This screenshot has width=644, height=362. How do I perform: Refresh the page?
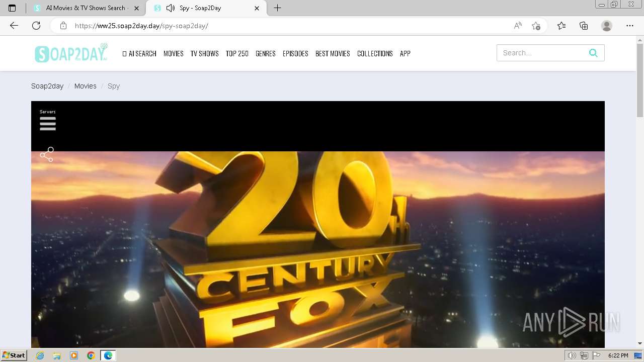tap(36, 26)
